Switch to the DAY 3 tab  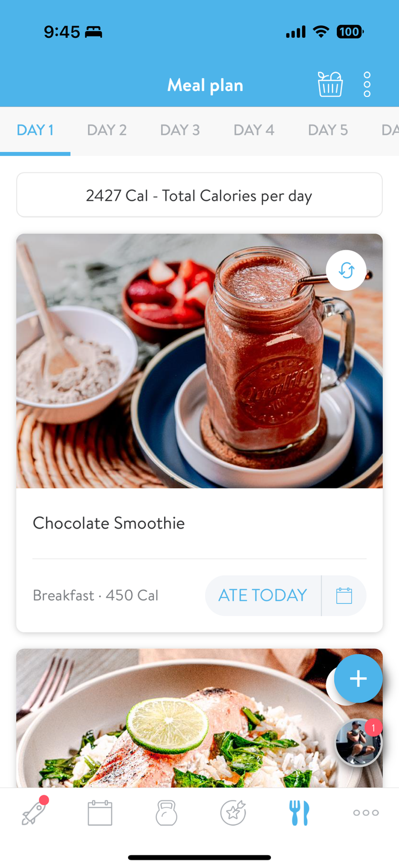pyautogui.click(x=180, y=130)
